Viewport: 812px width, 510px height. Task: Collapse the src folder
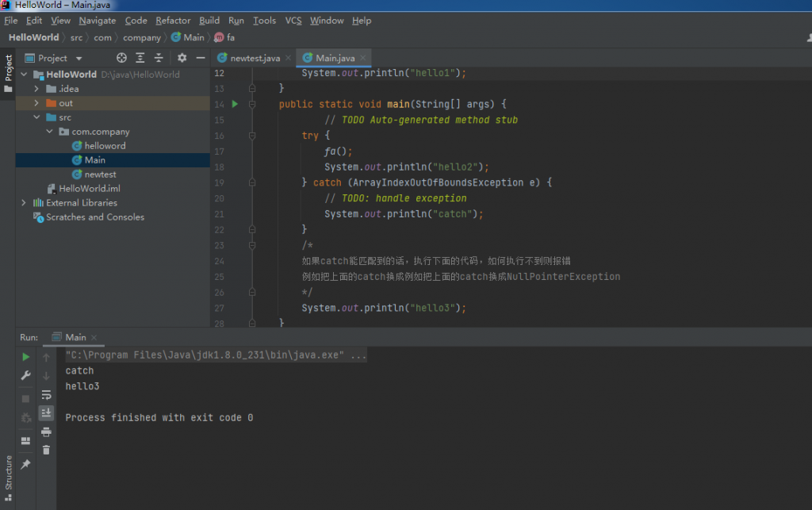click(x=36, y=117)
